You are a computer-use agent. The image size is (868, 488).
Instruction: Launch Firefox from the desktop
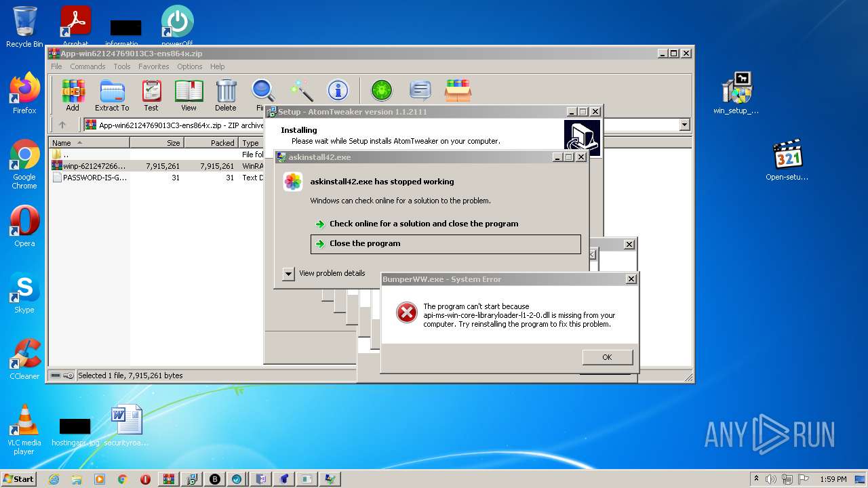[x=24, y=93]
